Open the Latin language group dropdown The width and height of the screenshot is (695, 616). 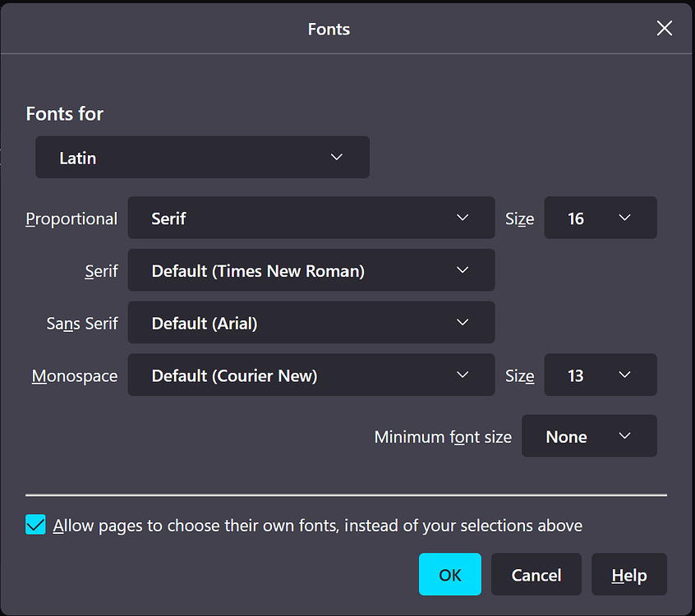(202, 158)
